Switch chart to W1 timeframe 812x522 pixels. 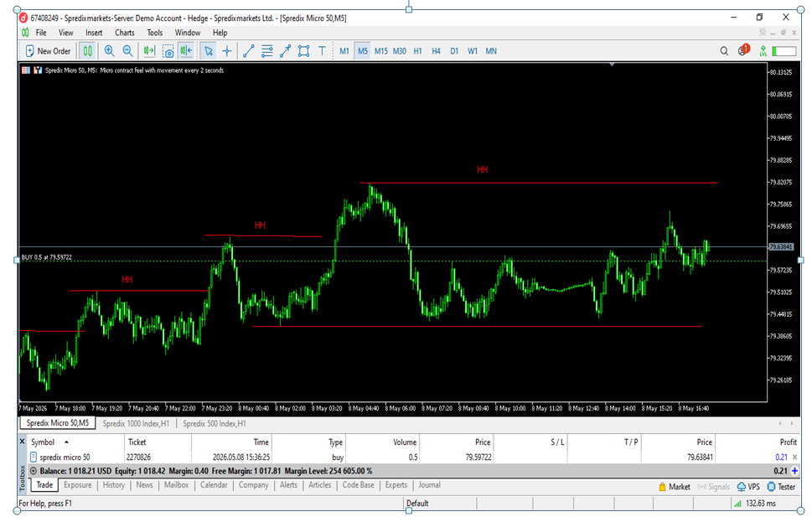pyautogui.click(x=473, y=51)
